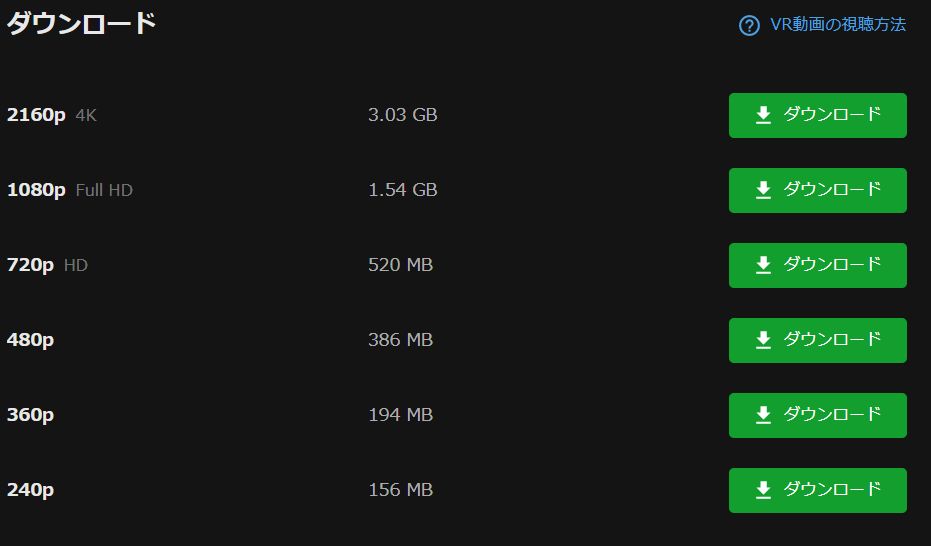Viewport: 931px width, 546px height.
Task: Open the VR動画の視聴方法 link
Action: point(838,25)
